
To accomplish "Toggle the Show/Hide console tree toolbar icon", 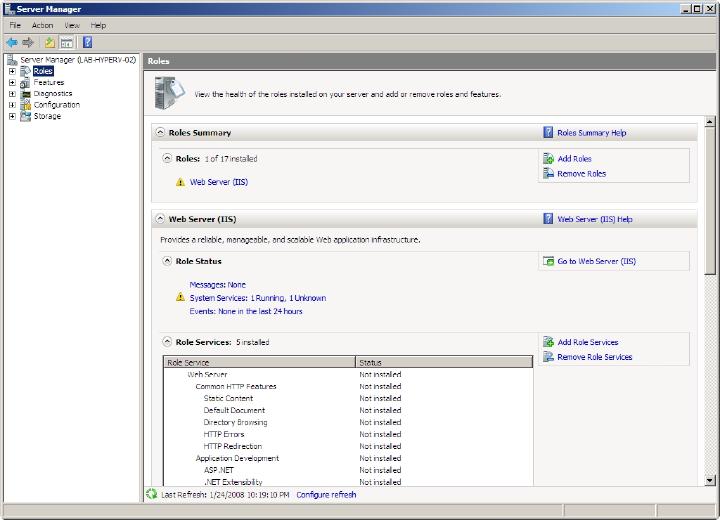I will (x=67, y=43).
